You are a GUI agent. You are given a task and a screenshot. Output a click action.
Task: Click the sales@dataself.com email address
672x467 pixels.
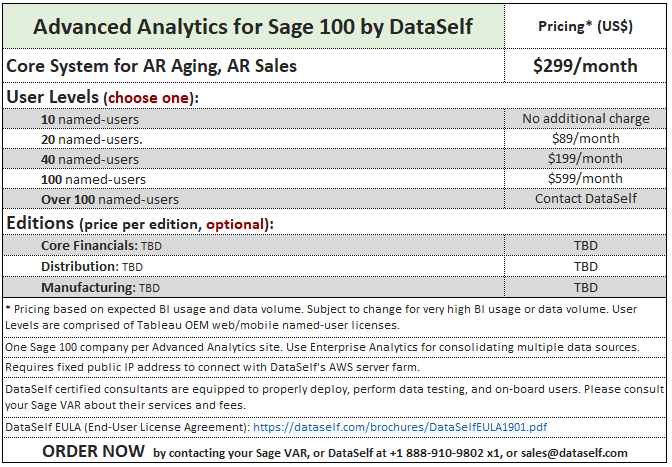pos(574,453)
